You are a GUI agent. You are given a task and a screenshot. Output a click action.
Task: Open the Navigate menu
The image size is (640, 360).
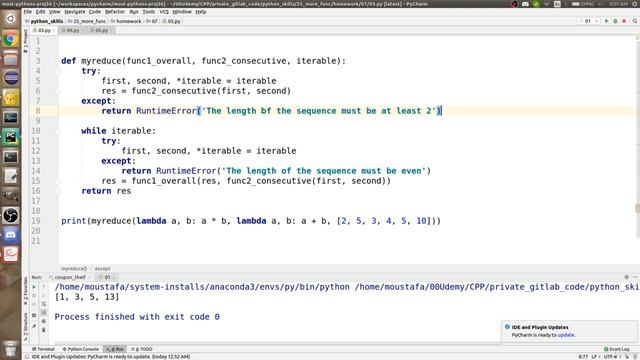(75, 12)
